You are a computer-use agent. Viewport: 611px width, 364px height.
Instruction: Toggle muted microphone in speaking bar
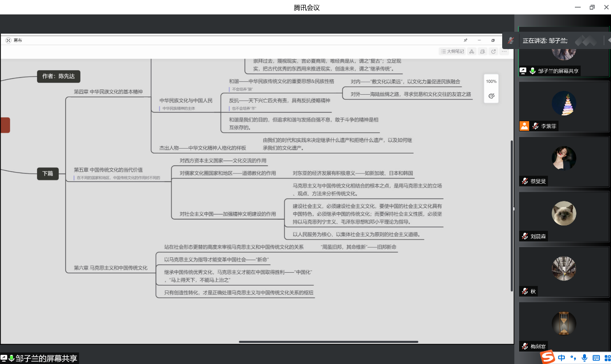(x=511, y=41)
